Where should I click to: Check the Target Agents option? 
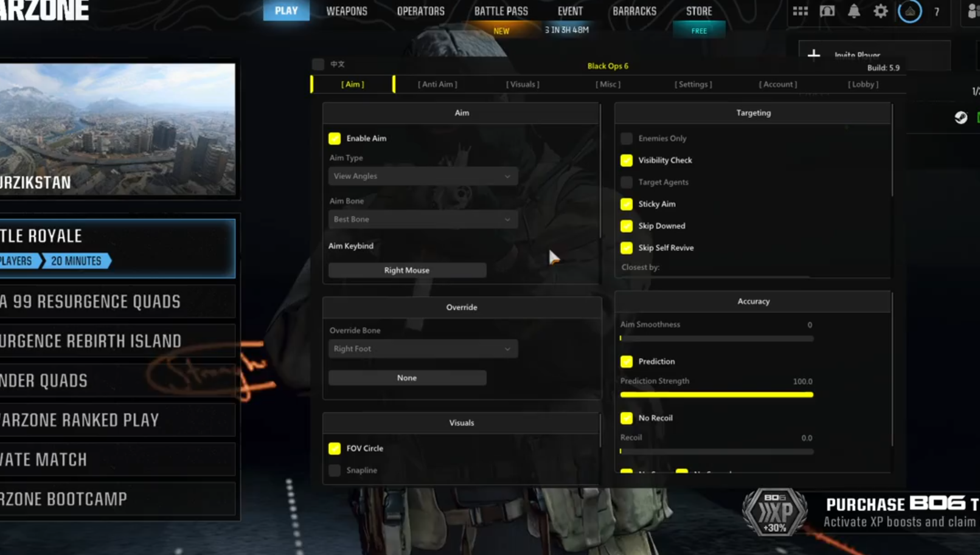(626, 182)
